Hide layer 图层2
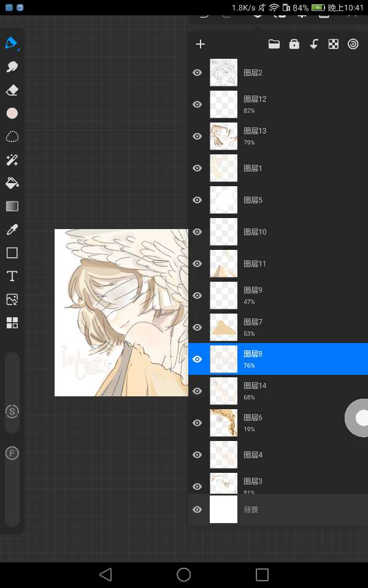 [197, 73]
